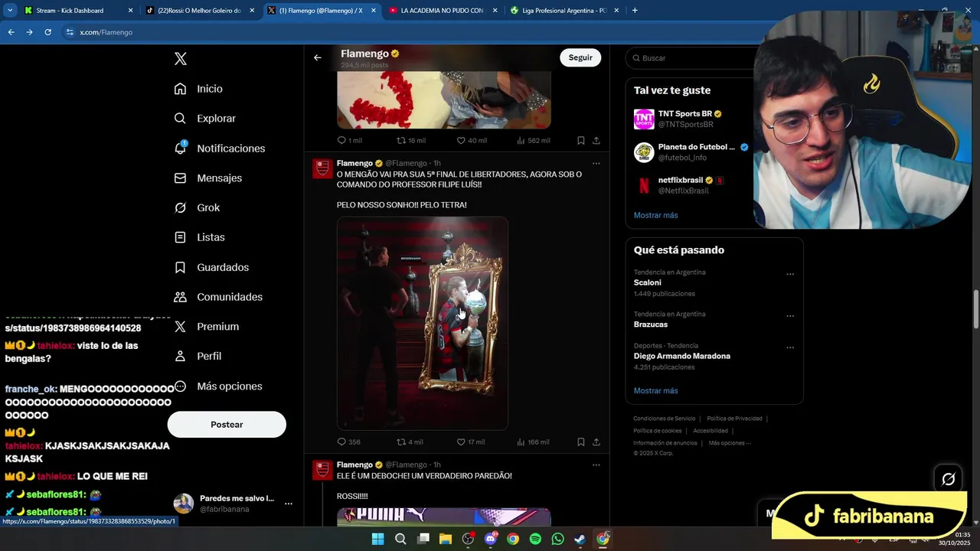Image resolution: width=980 pixels, height=551 pixels.
Task: Click the X logo home icon
Action: [x=181, y=59]
